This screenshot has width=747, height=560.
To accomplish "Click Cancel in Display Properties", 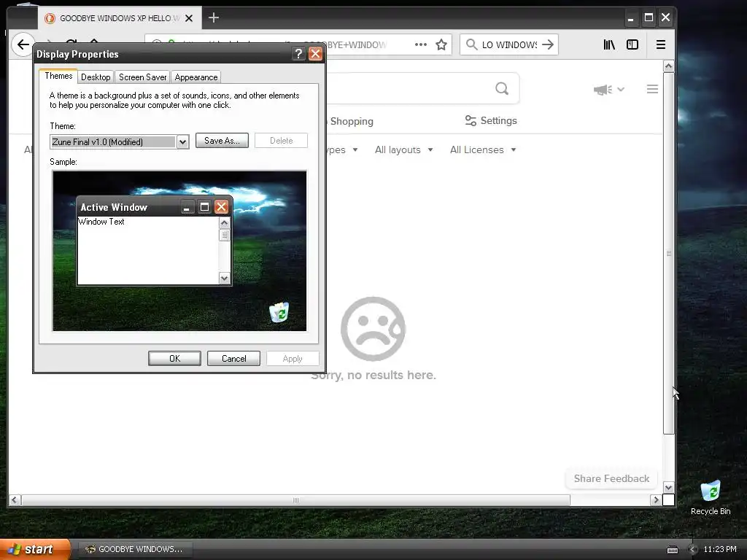I will point(233,359).
